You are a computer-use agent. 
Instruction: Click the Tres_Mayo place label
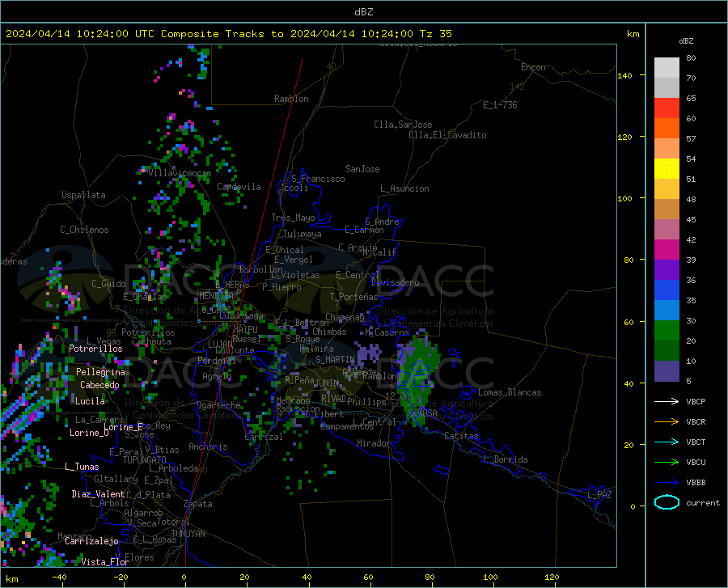(x=293, y=218)
